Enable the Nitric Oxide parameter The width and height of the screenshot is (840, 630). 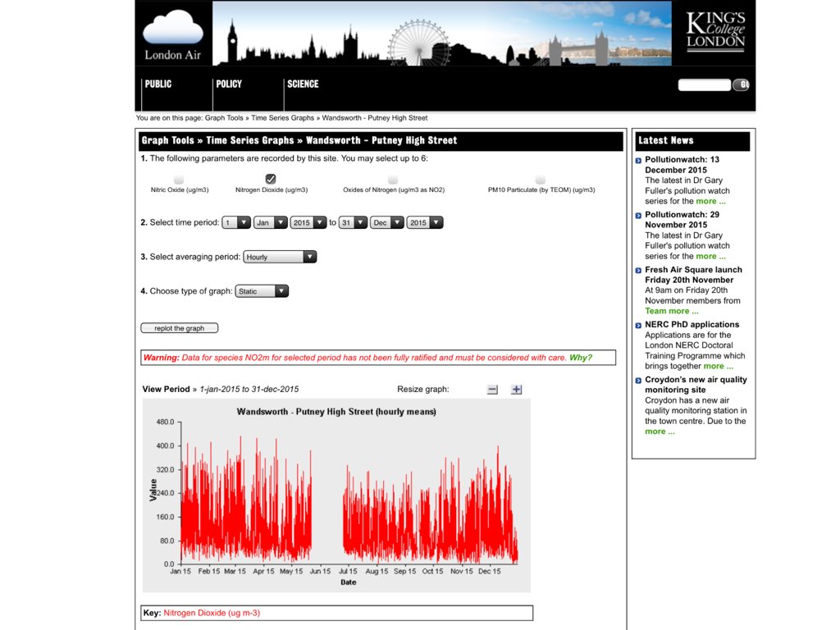pos(178,179)
